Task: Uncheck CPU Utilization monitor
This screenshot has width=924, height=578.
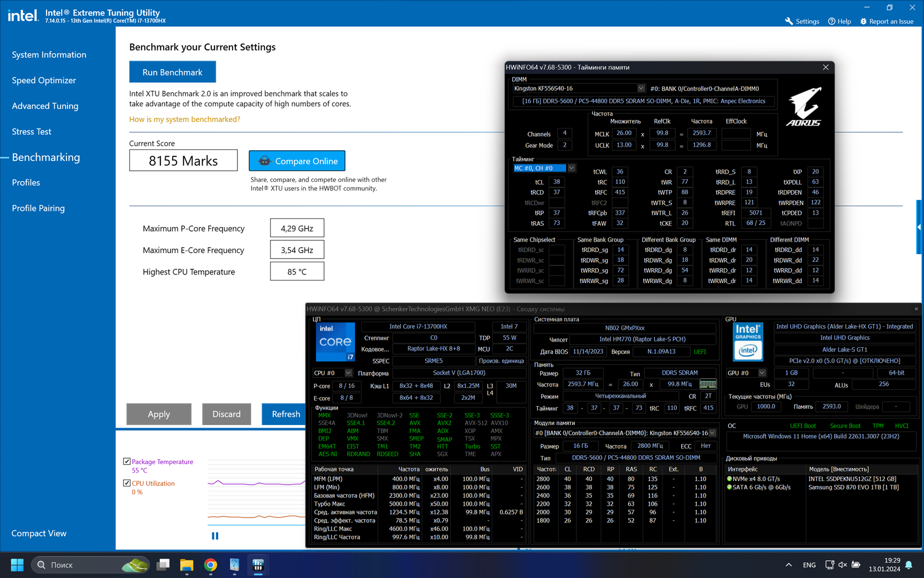Action: pos(127,483)
